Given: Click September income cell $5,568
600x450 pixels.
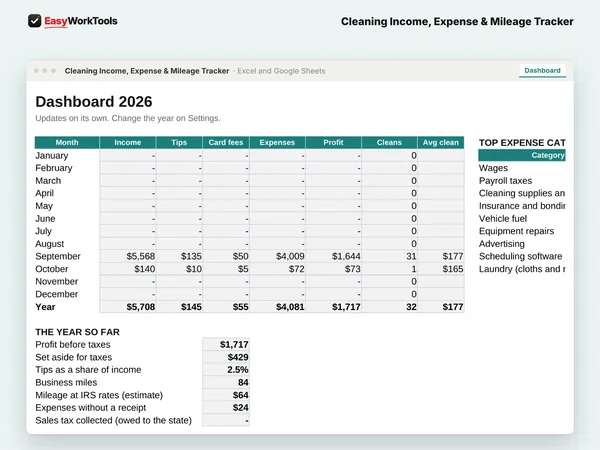Looking at the screenshot, I should pos(128,256).
